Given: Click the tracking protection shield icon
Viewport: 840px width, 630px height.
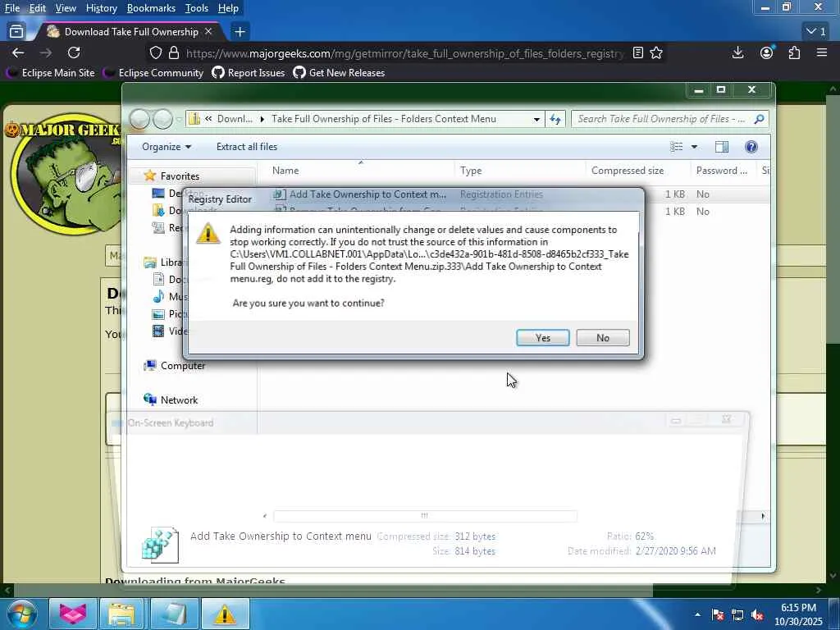Looking at the screenshot, I should [155, 53].
